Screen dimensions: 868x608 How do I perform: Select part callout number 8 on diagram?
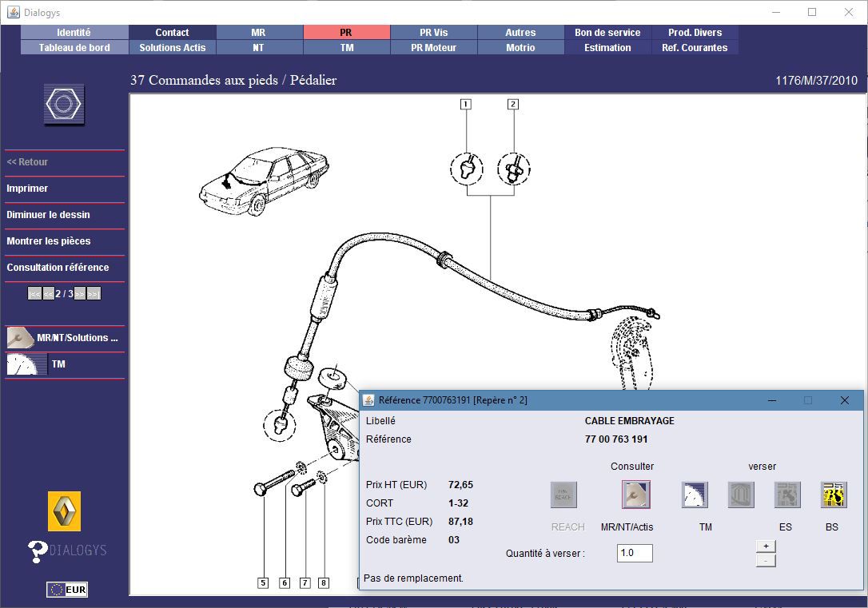pos(324,582)
